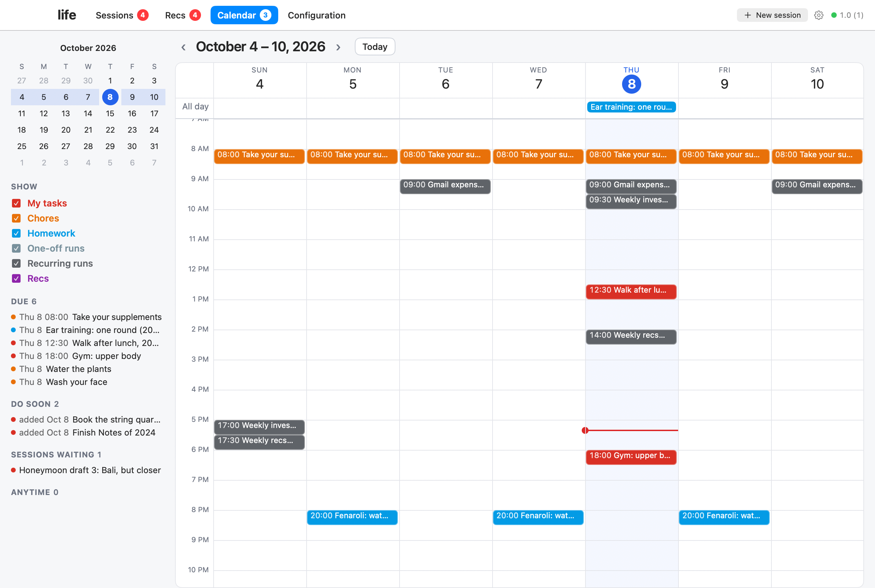Click the New session button
Viewport: 875px width, 588px height.
772,15
